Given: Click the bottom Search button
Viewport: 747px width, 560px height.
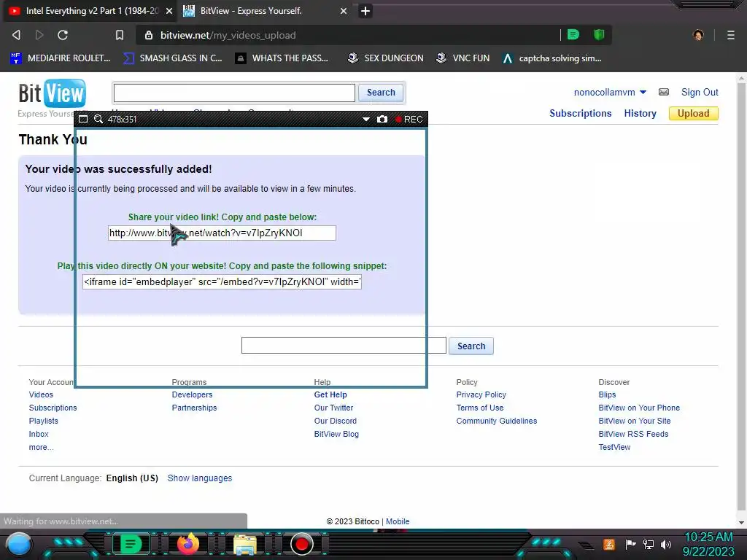Looking at the screenshot, I should [471, 346].
